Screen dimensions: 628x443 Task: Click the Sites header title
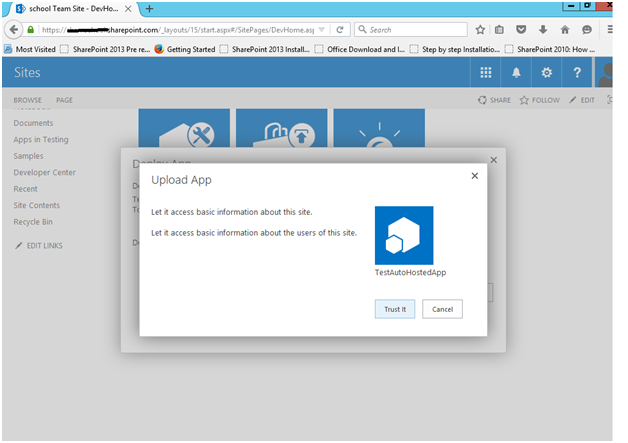[27, 72]
